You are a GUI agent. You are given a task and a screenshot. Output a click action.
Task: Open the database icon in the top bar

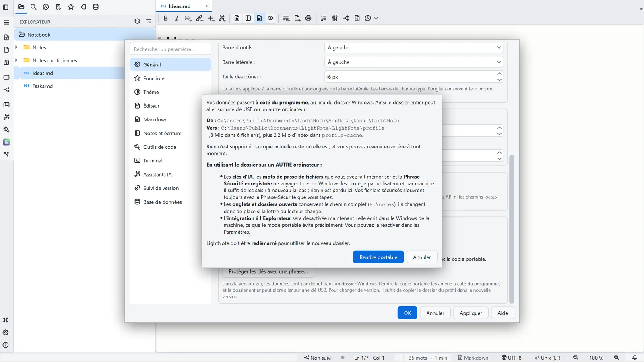96,7
